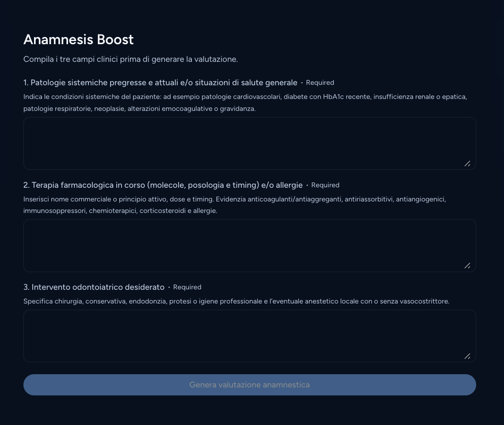
Task: Click the label "2. Terapia farmacologica in corso"
Action: [84, 185]
